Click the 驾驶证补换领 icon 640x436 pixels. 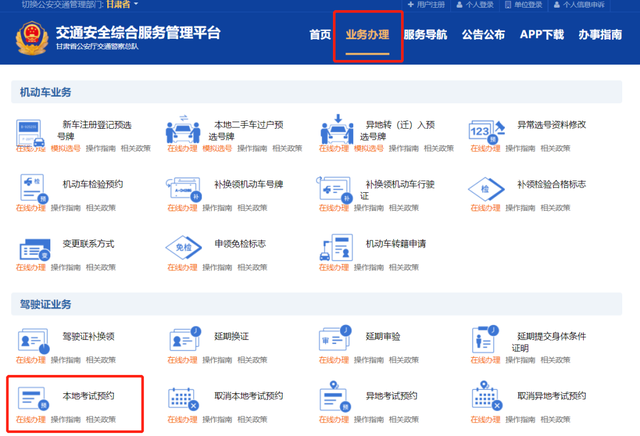pos(33,341)
